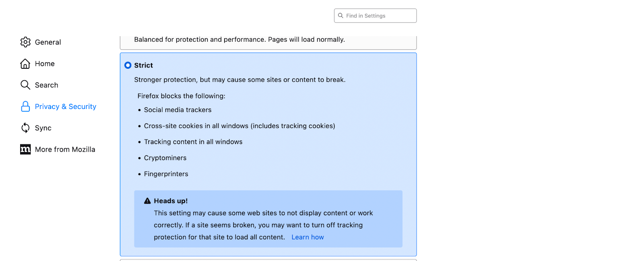Click the bold Heads up! heading text

click(171, 201)
